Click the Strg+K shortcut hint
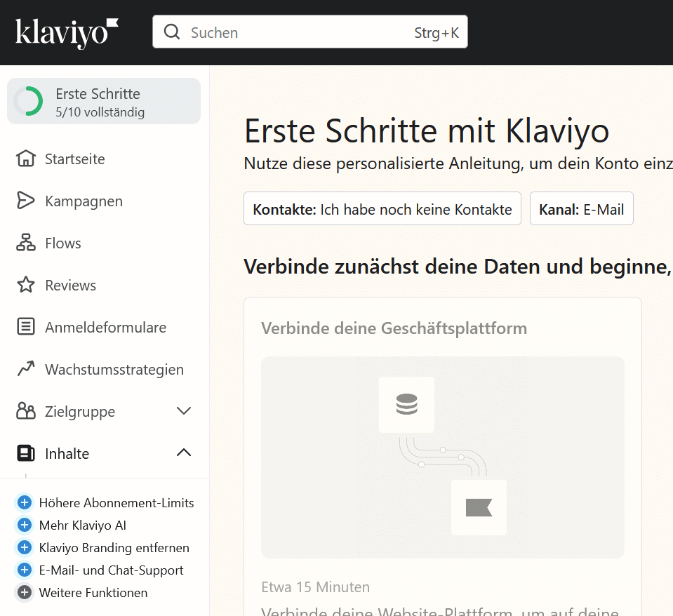673x616 pixels. point(437,32)
